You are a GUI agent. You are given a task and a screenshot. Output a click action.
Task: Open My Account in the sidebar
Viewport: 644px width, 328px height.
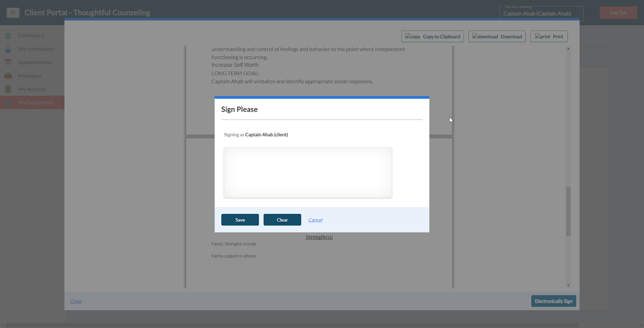(32, 89)
